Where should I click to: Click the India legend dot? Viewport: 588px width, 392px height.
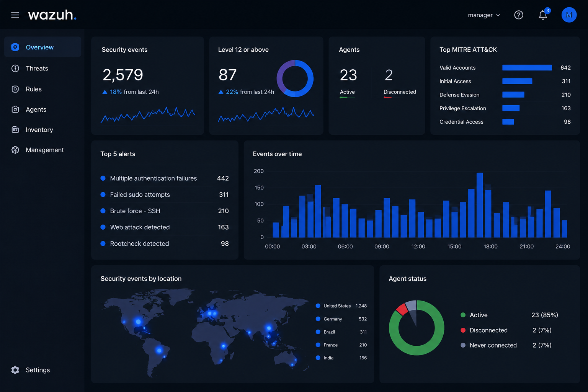[318, 358]
